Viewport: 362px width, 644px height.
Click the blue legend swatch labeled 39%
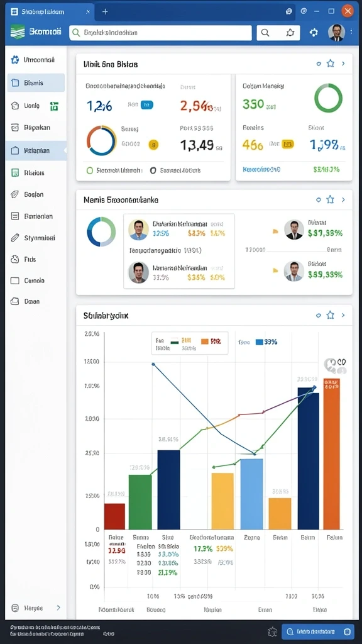(x=260, y=341)
